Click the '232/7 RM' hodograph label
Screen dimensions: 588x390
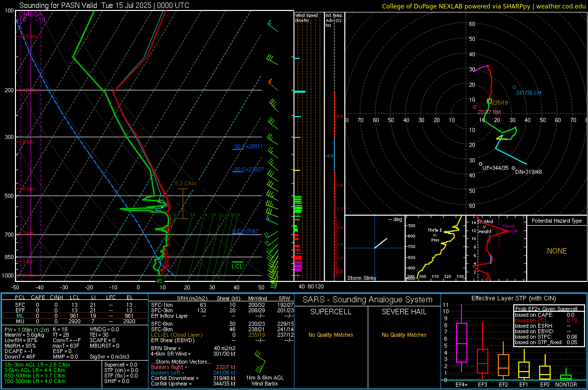click(x=489, y=112)
